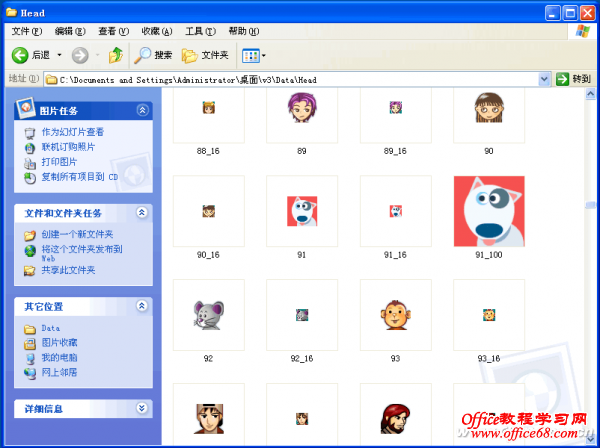Select the large dog thumbnail 91_100
The height and width of the screenshot is (448, 600).
[489, 211]
